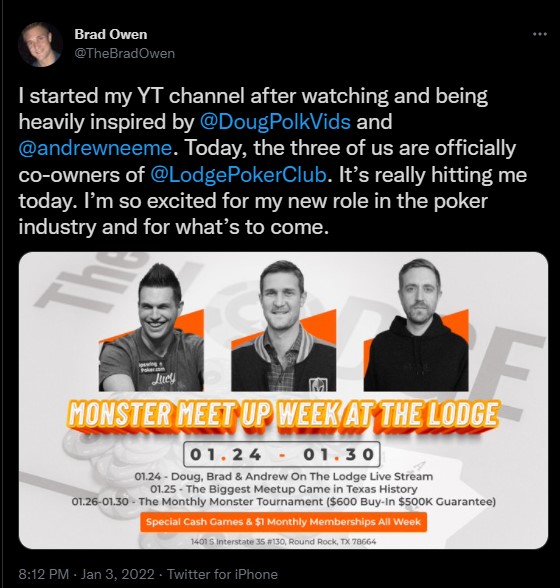Click the smiling man's photo on the left
This screenshot has width=560, height=588.
click(151, 327)
